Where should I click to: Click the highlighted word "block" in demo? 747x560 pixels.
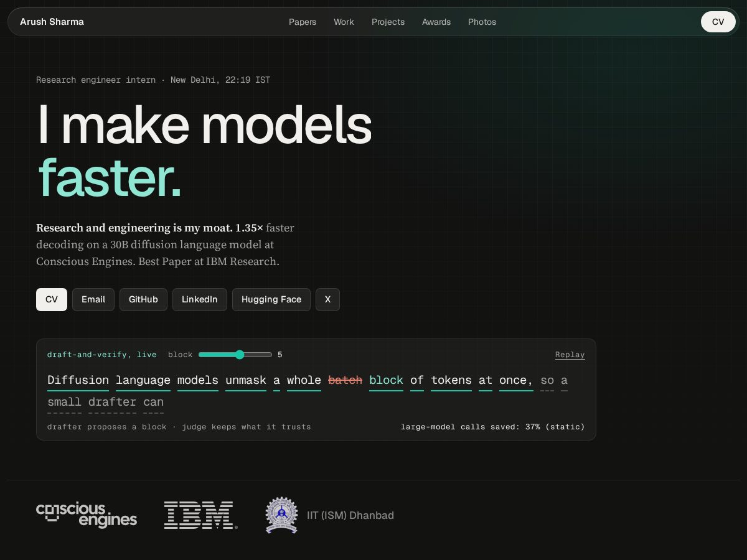pyautogui.click(x=386, y=380)
